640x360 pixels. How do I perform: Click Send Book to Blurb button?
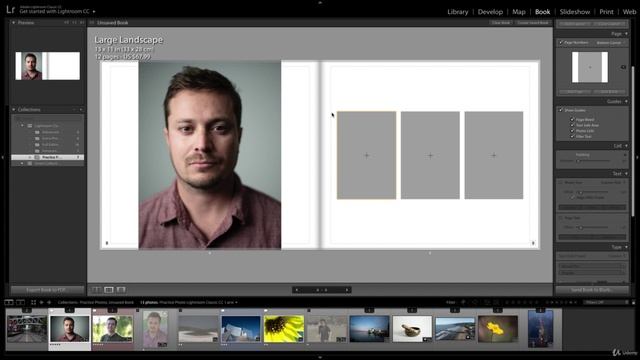pos(591,290)
